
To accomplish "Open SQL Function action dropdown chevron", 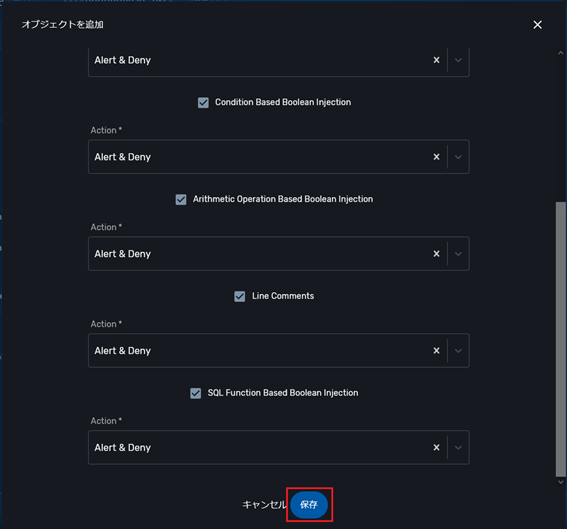I will pyautogui.click(x=458, y=448).
